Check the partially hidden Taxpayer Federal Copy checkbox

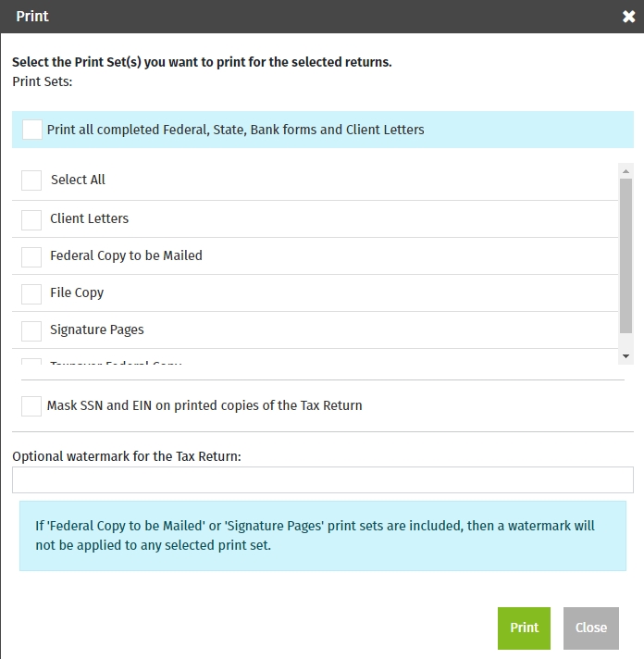coord(31,362)
